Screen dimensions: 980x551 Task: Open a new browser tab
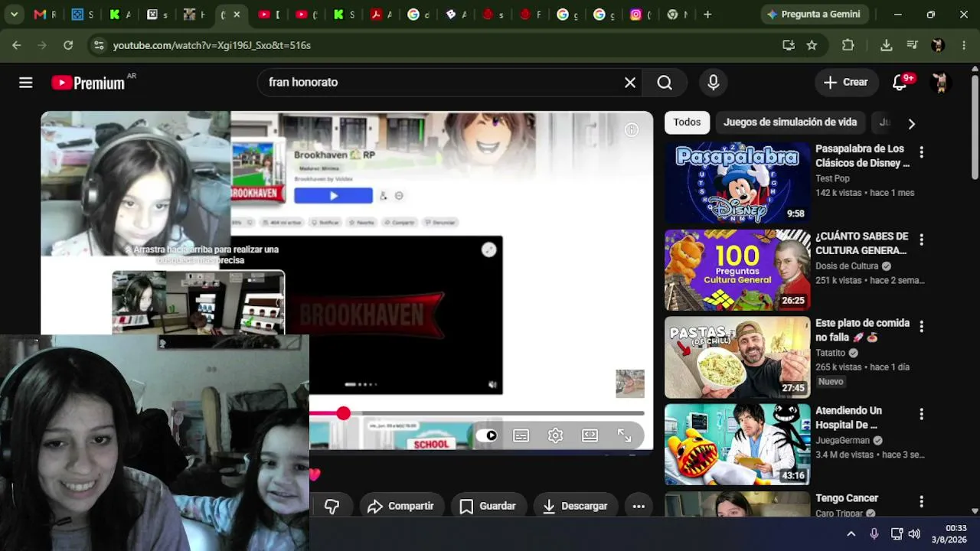pos(707,15)
